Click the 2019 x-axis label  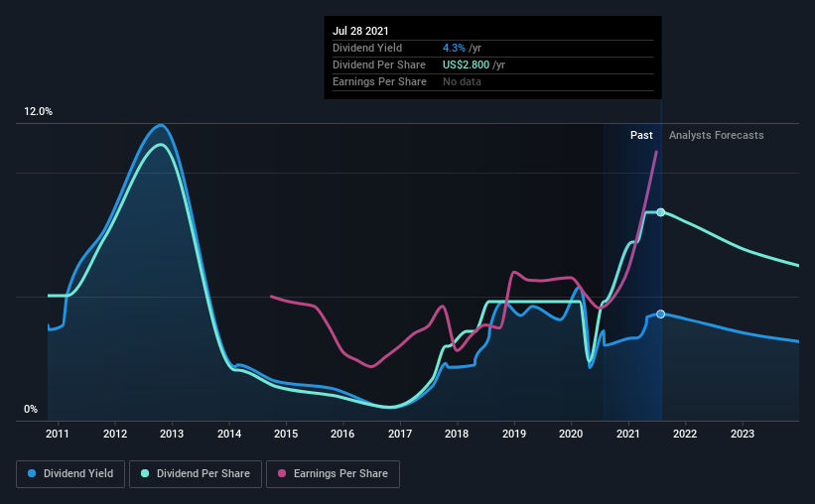coord(514,434)
